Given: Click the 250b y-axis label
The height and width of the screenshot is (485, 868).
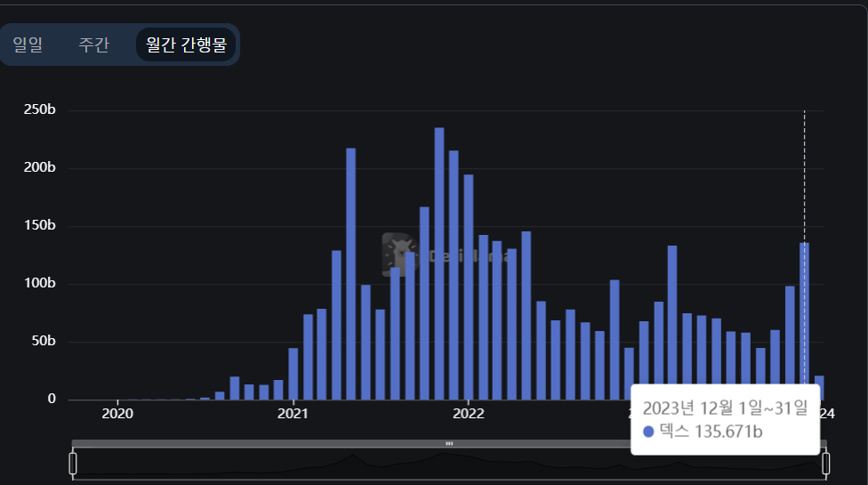Looking at the screenshot, I should [39, 110].
